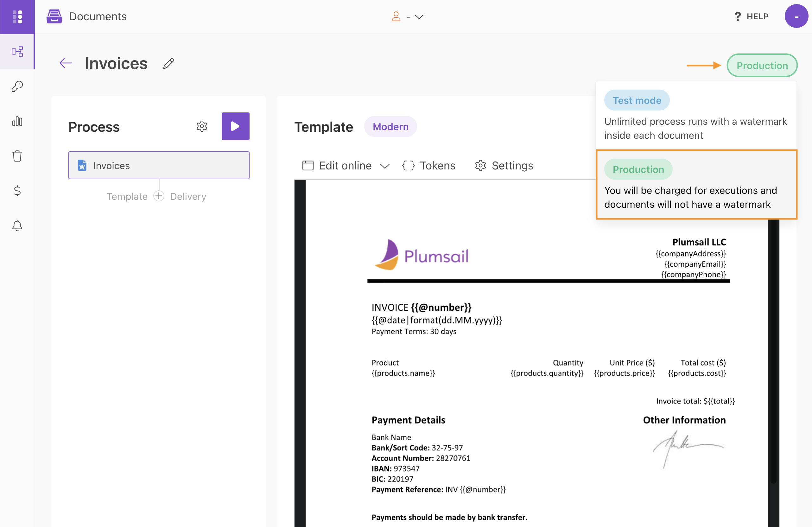The width and height of the screenshot is (812, 527).
Task: Open the trash bin sidebar icon
Action: click(17, 156)
